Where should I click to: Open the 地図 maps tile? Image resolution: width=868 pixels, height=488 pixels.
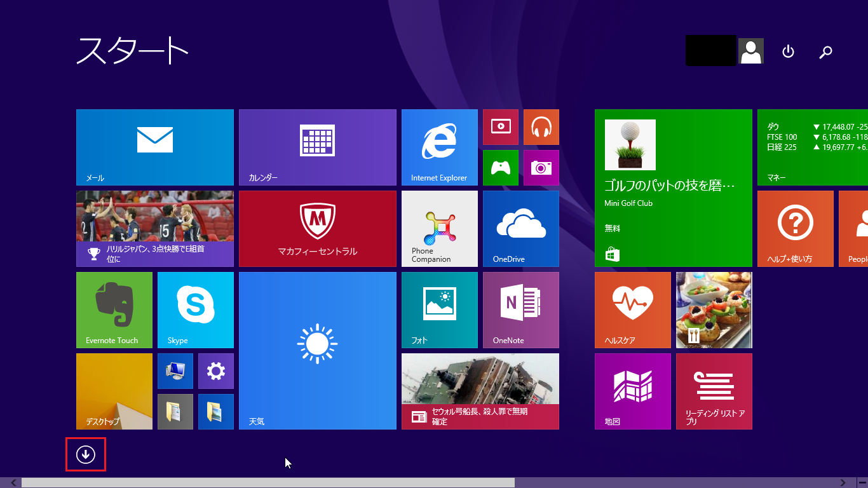pyautogui.click(x=633, y=391)
